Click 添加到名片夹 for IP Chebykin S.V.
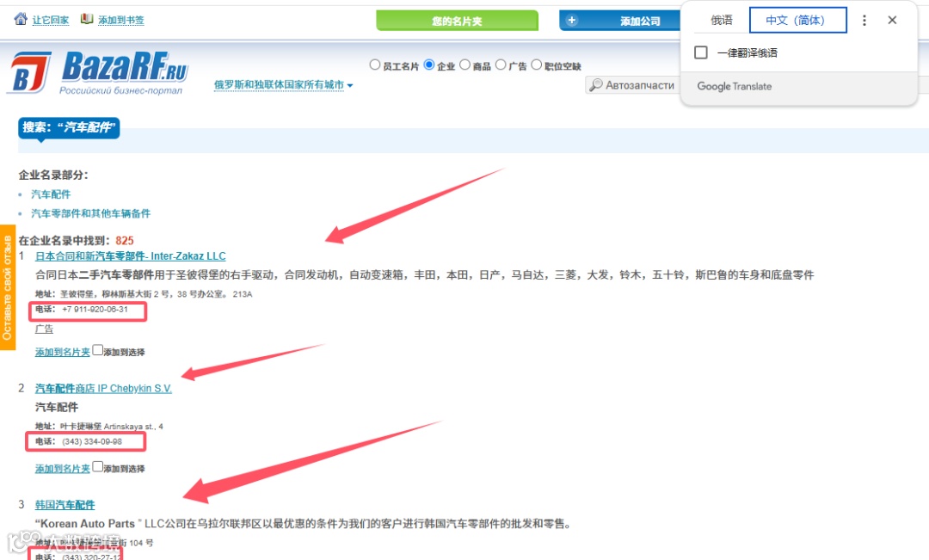929x560 pixels. 62,469
